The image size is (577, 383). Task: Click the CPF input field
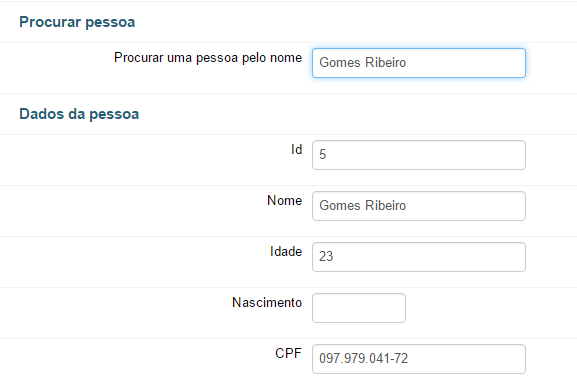click(x=419, y=359)
